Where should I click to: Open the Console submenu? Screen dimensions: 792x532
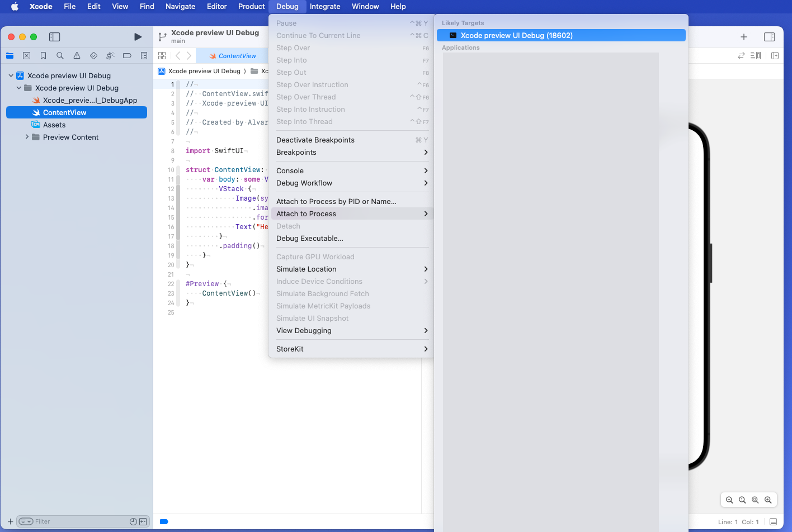[x=351, y=170]
